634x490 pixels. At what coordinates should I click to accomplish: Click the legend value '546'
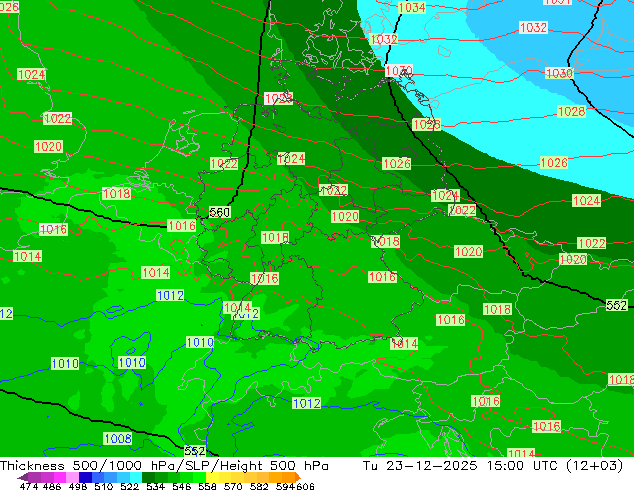coord(181,486)
